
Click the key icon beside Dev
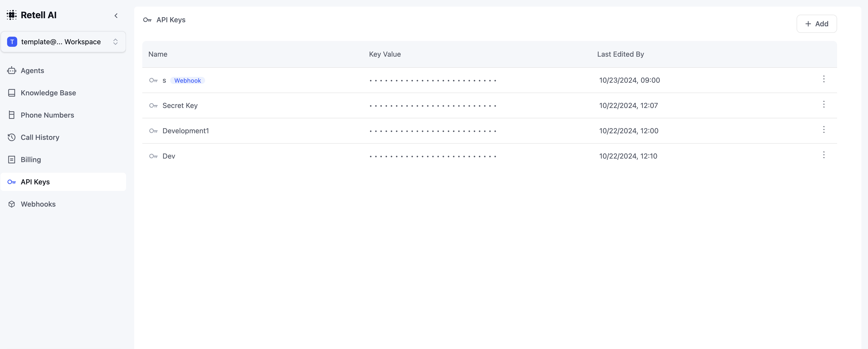(x=154, y=156)
